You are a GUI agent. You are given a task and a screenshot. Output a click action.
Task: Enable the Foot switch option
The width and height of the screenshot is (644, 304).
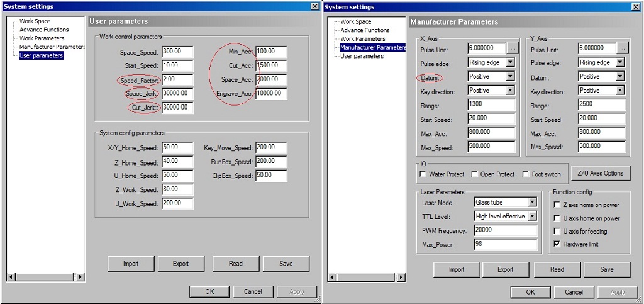[x=526, y=174]
